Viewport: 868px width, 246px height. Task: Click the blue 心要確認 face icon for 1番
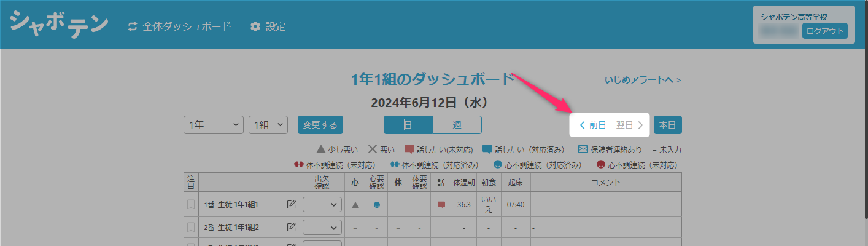click(376, 205)
